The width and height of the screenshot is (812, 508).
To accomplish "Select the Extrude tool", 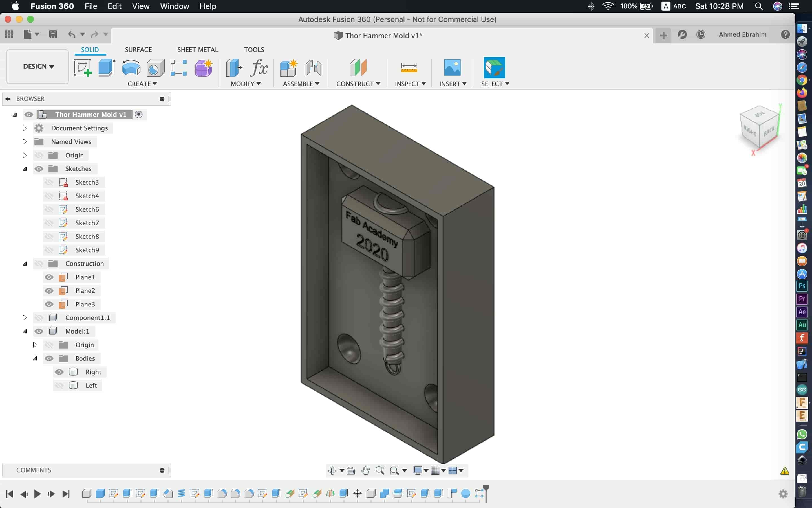I will pyautogui.click(x=107, y=67).
